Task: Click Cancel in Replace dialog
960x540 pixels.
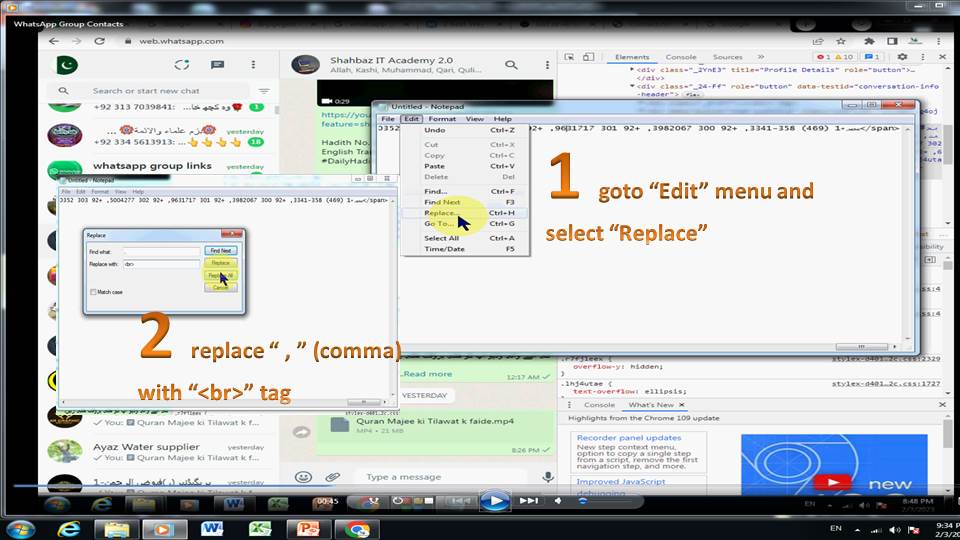Action: 220,288
